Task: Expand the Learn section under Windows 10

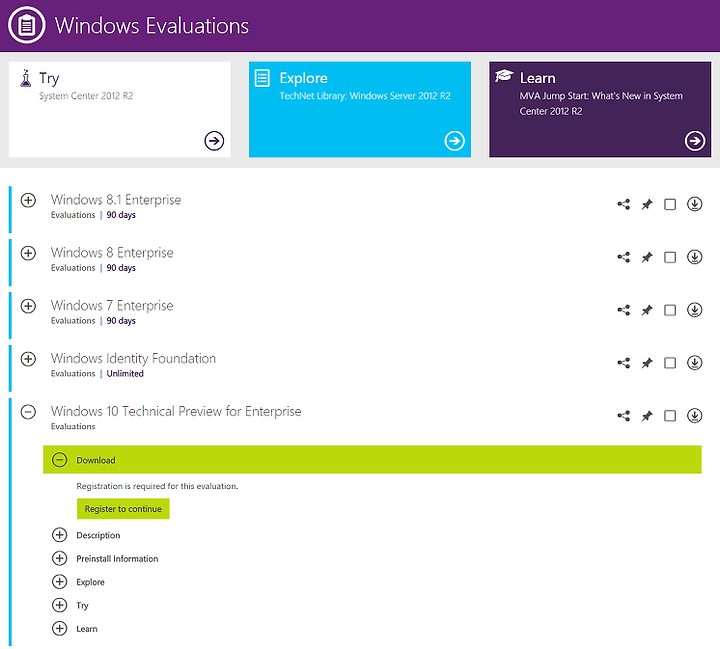Action: (x=59, y=629)
